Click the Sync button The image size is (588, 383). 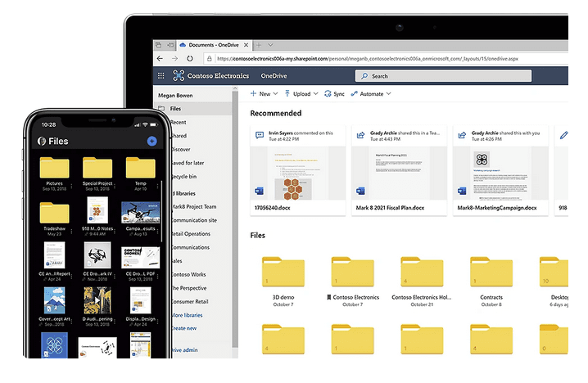(x=334, y=93)
